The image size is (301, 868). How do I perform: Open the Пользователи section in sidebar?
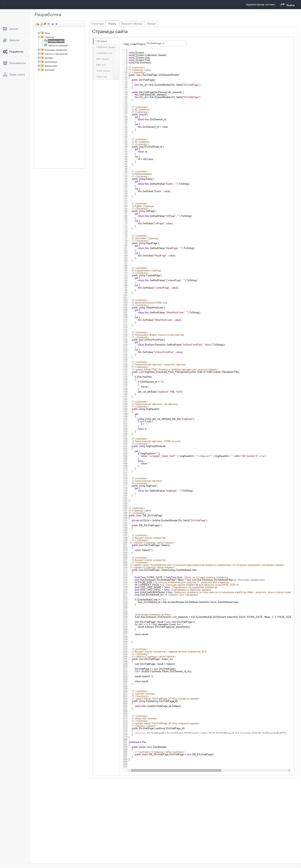tap(17, 63)
